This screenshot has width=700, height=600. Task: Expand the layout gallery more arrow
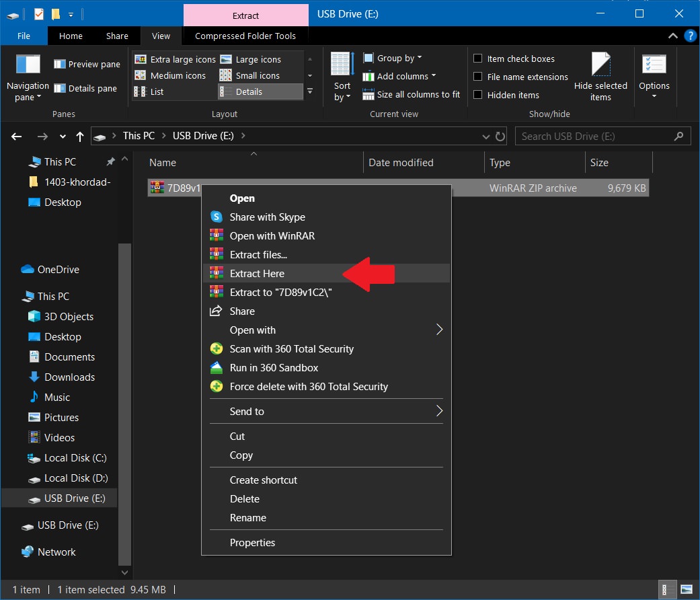pyautogui.click(x=310, y=91)
